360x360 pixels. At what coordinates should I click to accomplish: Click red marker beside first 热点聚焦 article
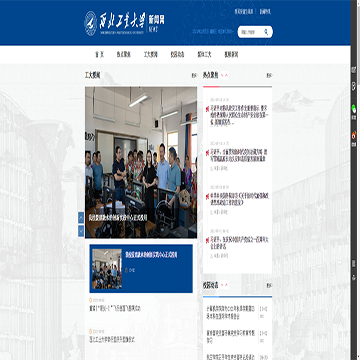coord(207,108)
